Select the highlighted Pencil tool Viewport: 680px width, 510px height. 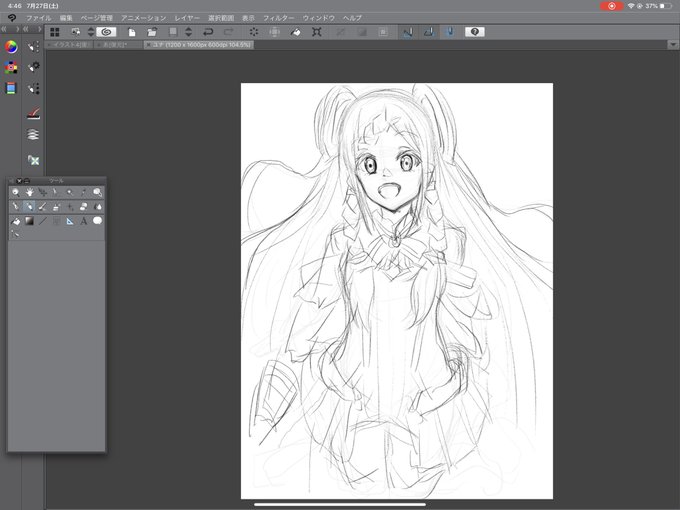[x=29, y=207]
